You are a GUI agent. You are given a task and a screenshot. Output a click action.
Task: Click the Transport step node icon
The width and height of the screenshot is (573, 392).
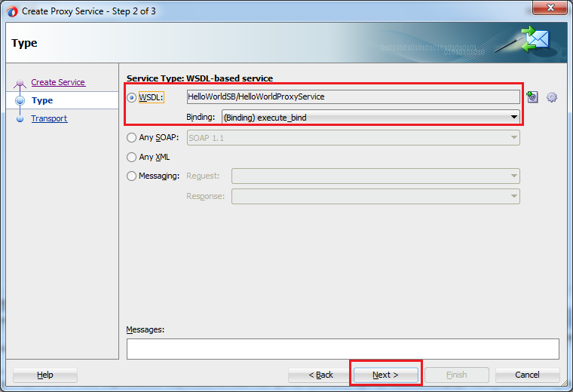pyautogui.click(x=20, y=119)
